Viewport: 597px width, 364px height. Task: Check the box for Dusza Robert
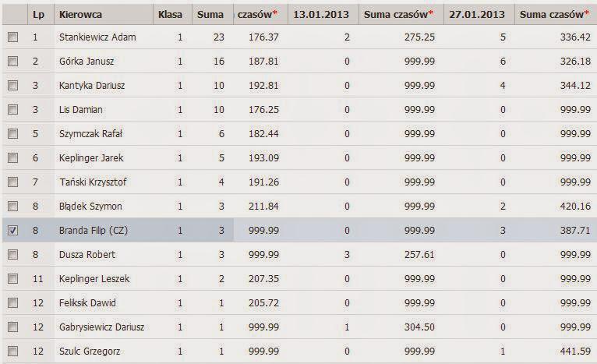click(x=12, y=255)
